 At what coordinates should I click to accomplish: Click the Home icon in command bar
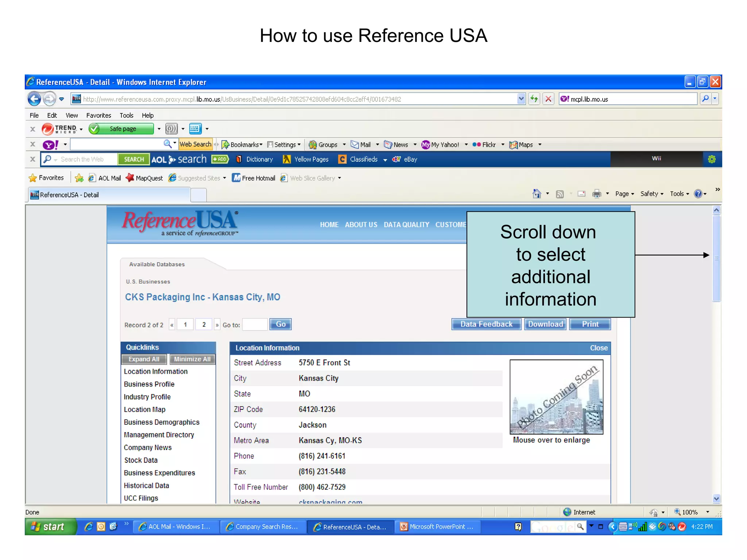click(x=537, y=194)
